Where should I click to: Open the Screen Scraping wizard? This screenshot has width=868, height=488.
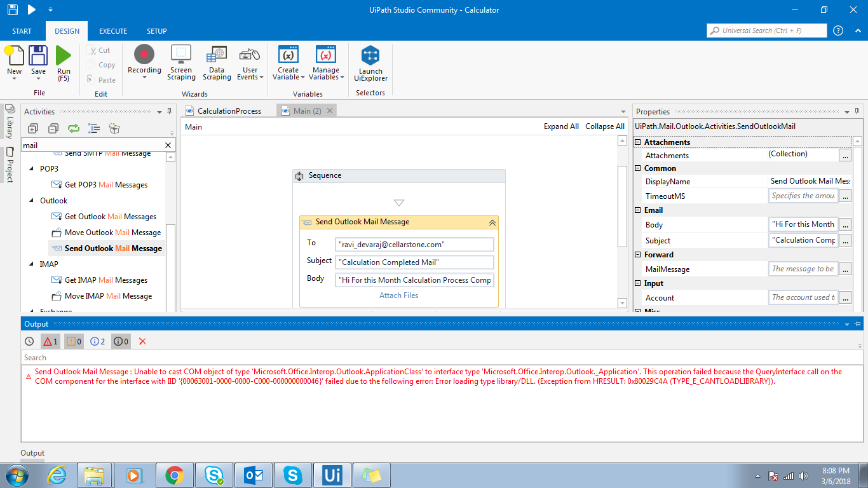[181, 62]
